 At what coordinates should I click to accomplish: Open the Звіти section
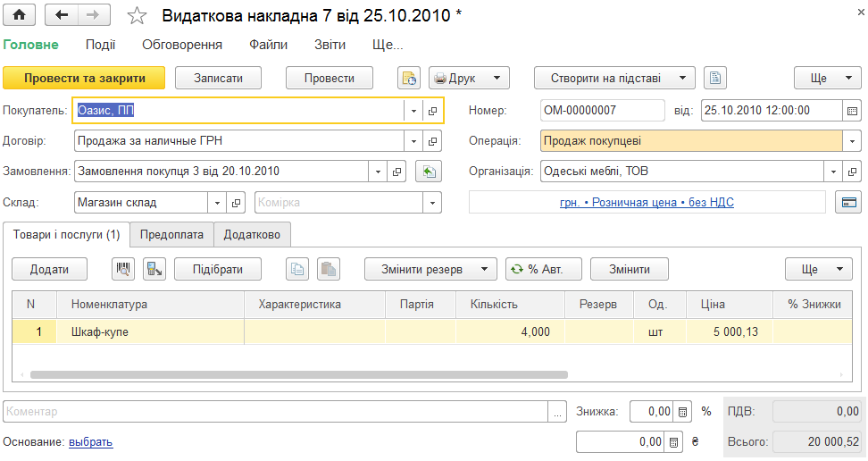coord(330,45)
